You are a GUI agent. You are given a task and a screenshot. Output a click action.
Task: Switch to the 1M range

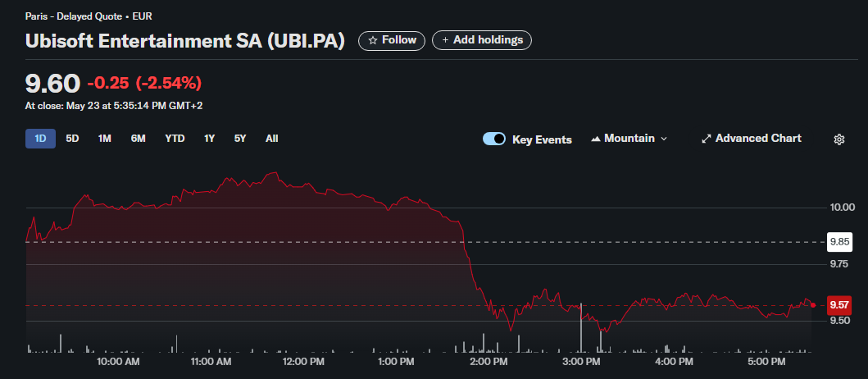[105, 139]
